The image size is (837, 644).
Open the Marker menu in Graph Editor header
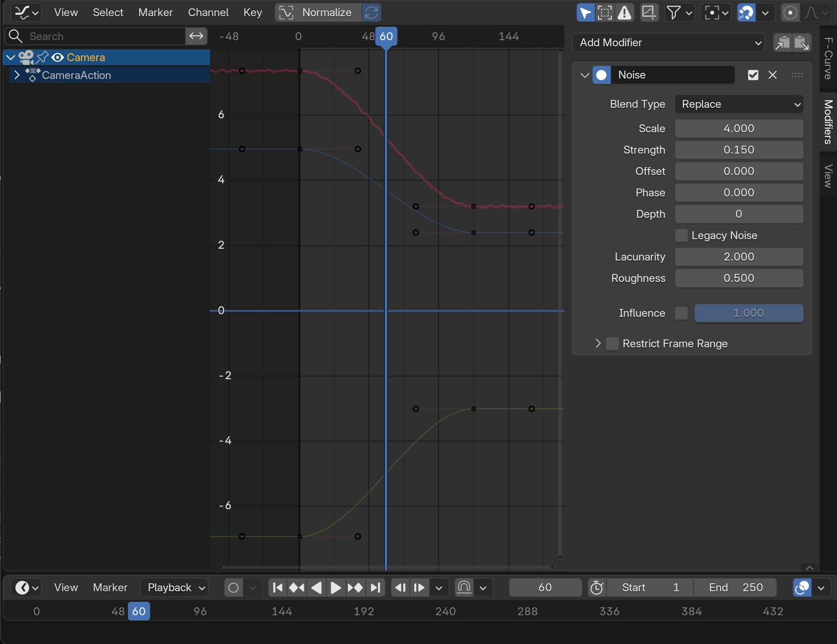(155, 13)
